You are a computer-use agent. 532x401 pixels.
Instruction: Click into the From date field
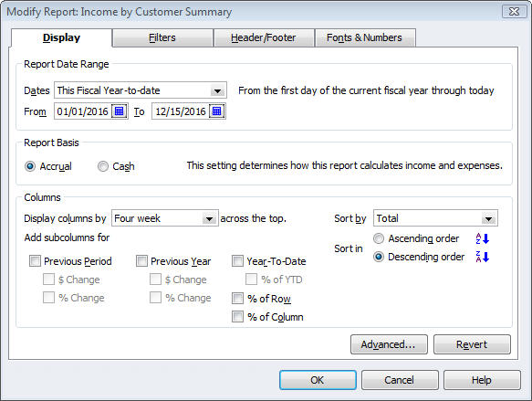tap(83, 111)
